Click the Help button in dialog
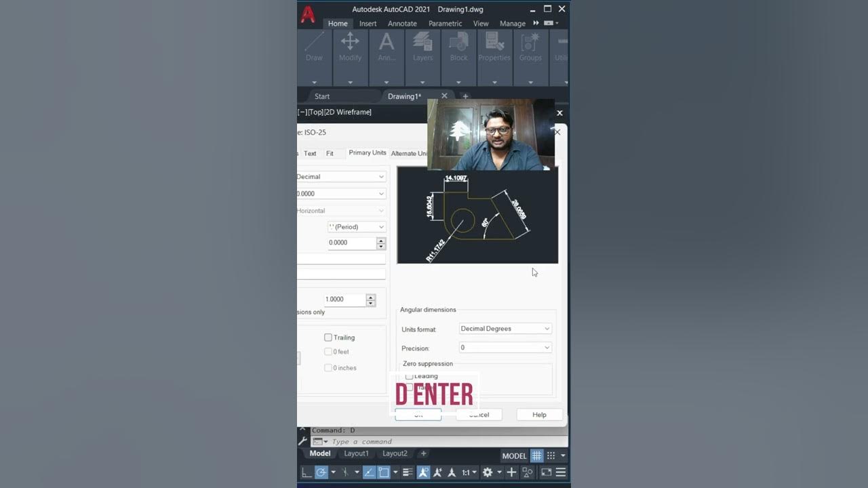 (539, 415)
